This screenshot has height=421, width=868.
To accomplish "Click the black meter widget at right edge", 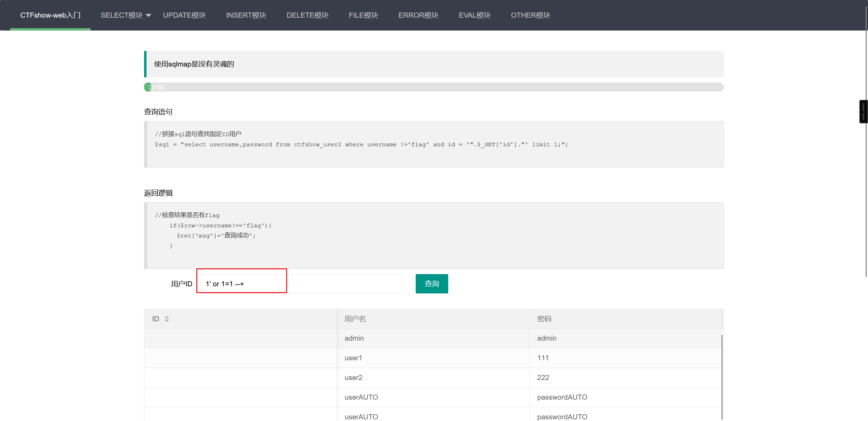I will coord(863,112).
